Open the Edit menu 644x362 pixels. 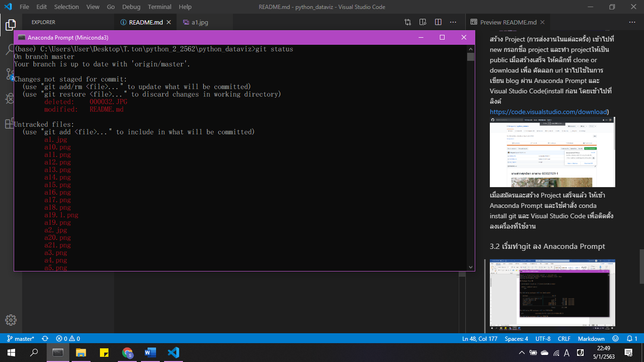pyautogui.click(x=41, y=7)
